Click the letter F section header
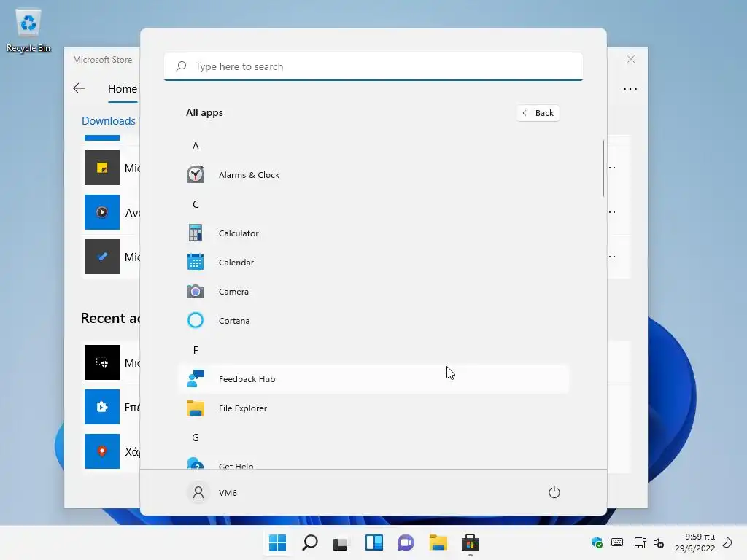The image size is (747, 560). click(196, 350)
